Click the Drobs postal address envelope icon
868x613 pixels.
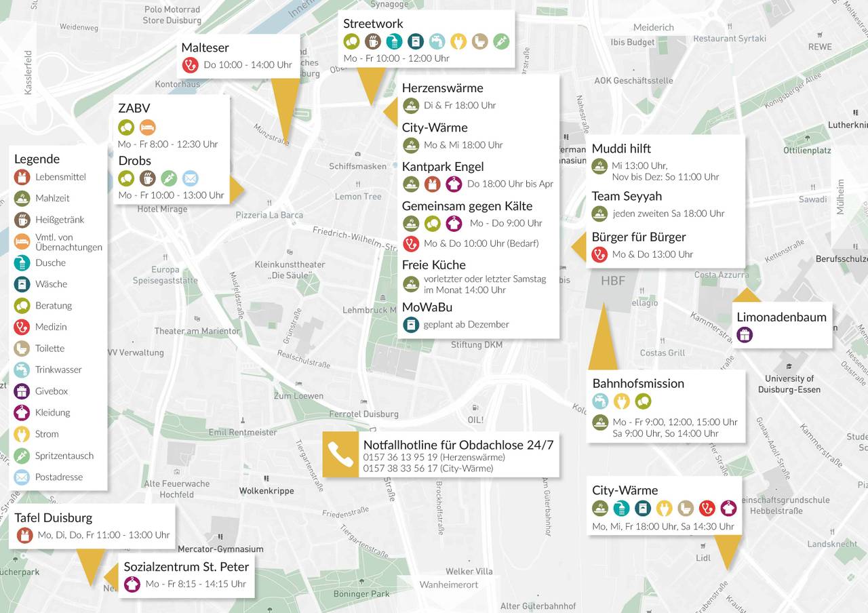(x=191, y=178)
